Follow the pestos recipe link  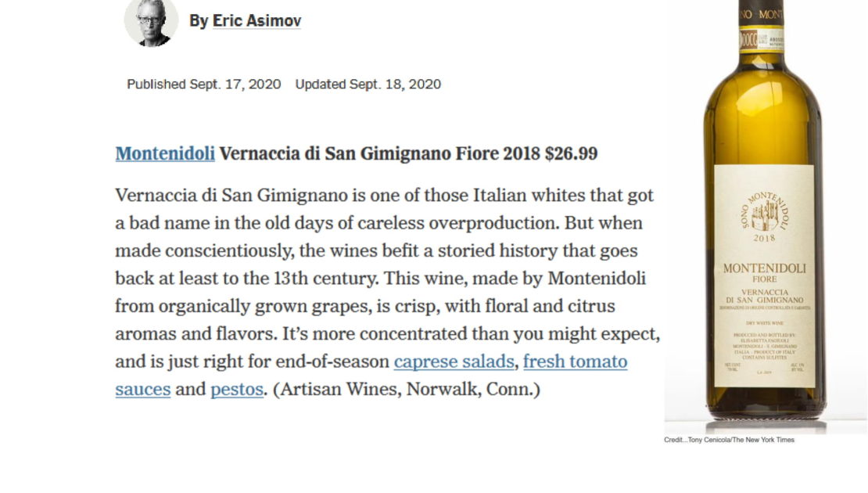click(x=237, y=390)
